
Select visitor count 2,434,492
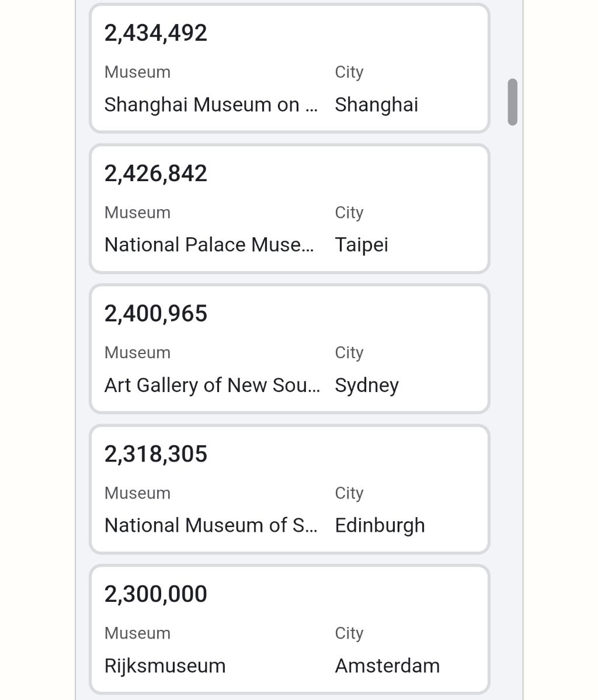(156, 33)
